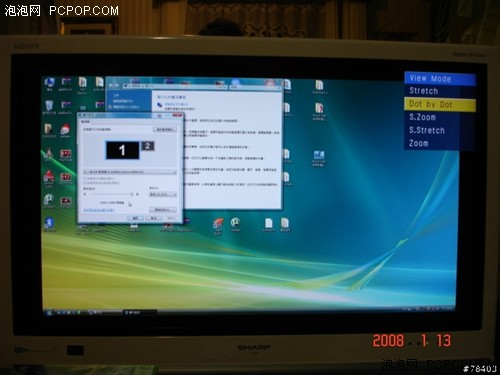Click the blue help link in Display Settings
This screenshot has height=375, width=500.
tap(99, 210)
